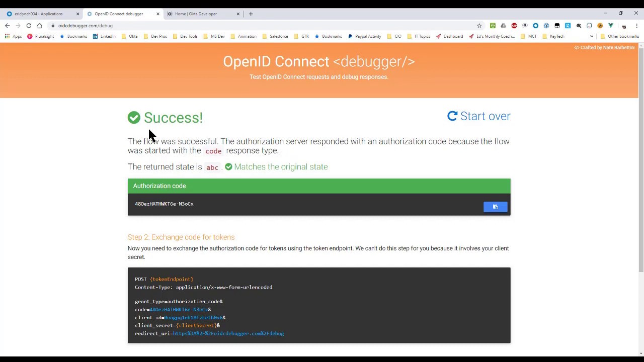Open the LinkedIn bookmark

(x=104, y=36)
